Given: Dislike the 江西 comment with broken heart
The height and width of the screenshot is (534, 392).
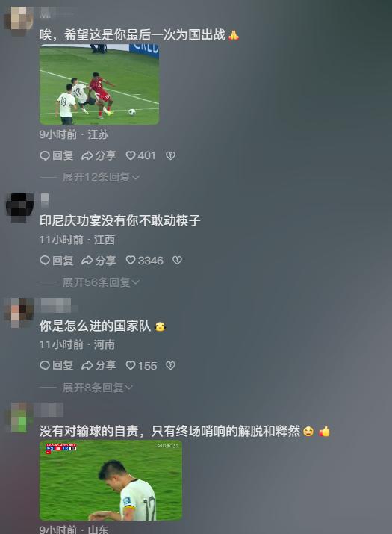Looking at the screenshot, I should 177,261.
